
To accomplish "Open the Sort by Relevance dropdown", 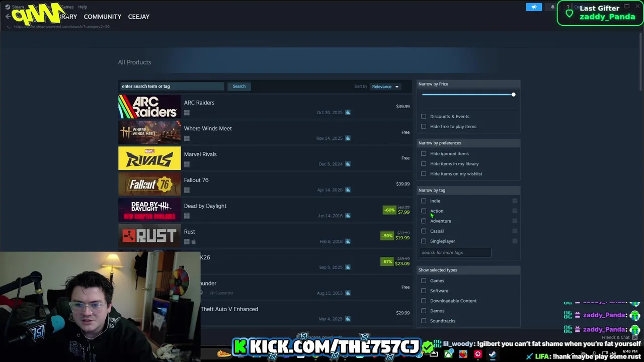I will [x=385, y=86].
